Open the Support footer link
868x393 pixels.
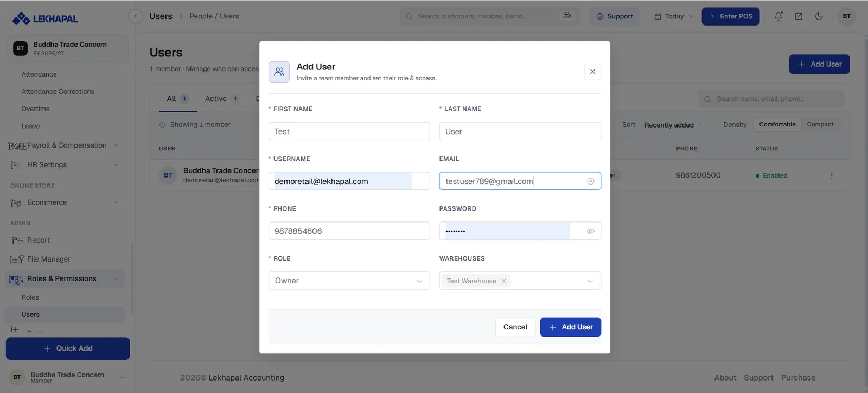[x=758, y=378]
